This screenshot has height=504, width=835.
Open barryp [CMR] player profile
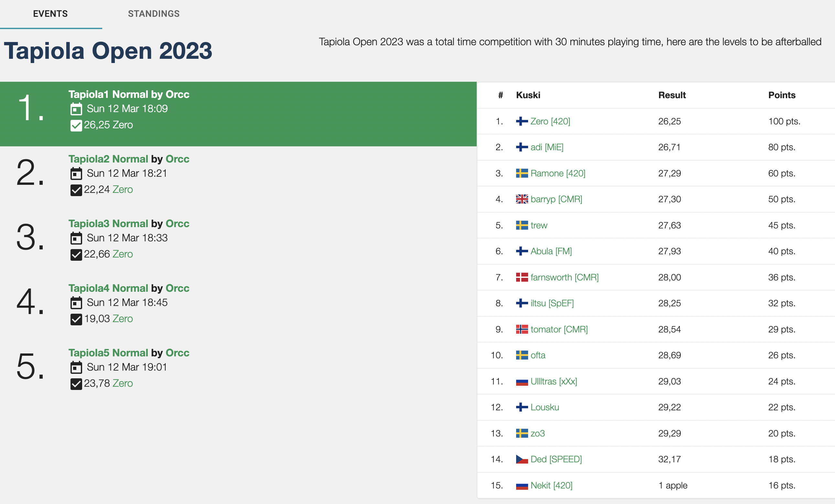(557, 199)
